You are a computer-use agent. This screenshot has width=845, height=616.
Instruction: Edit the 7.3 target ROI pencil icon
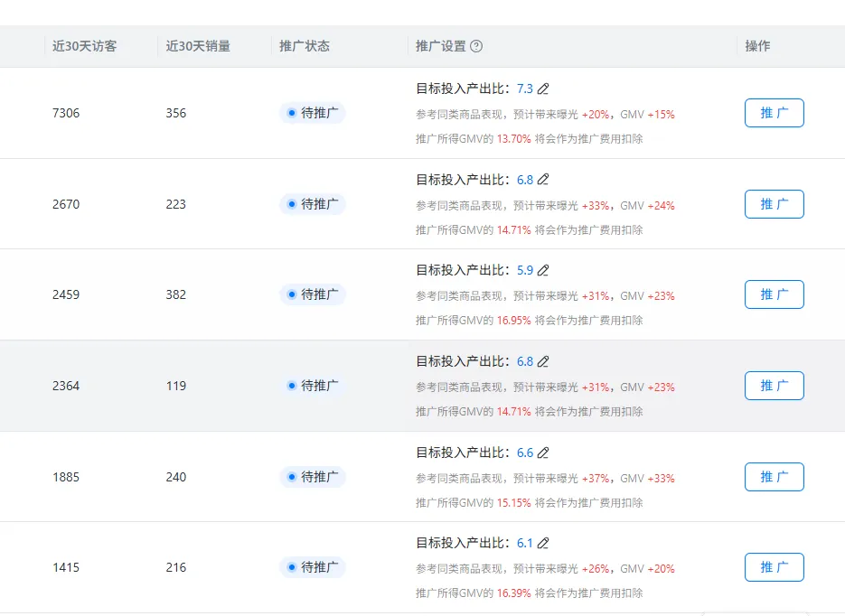tap(543, 89)
